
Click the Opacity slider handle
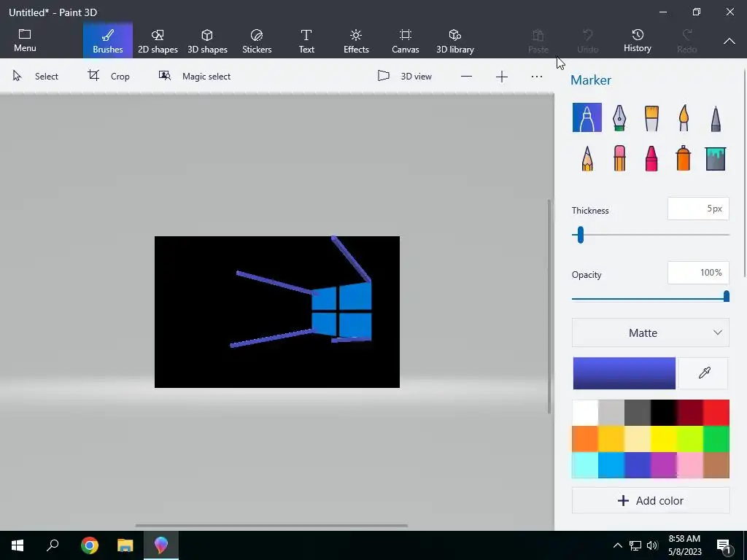coord(726,297)
